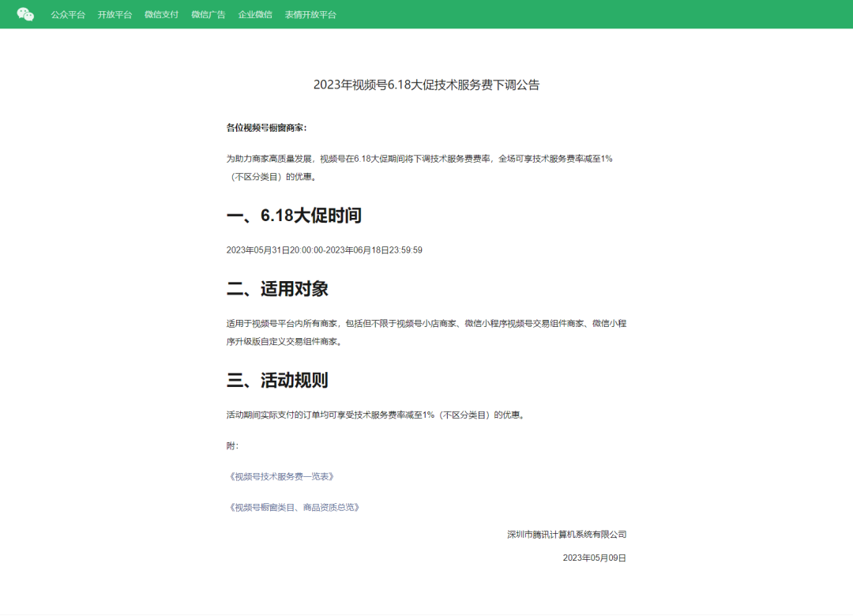Click the announcement title 2023年视频号6.18大促技术服务费下调公告
The image size is (853, 616).
click(x=426, y=82)
